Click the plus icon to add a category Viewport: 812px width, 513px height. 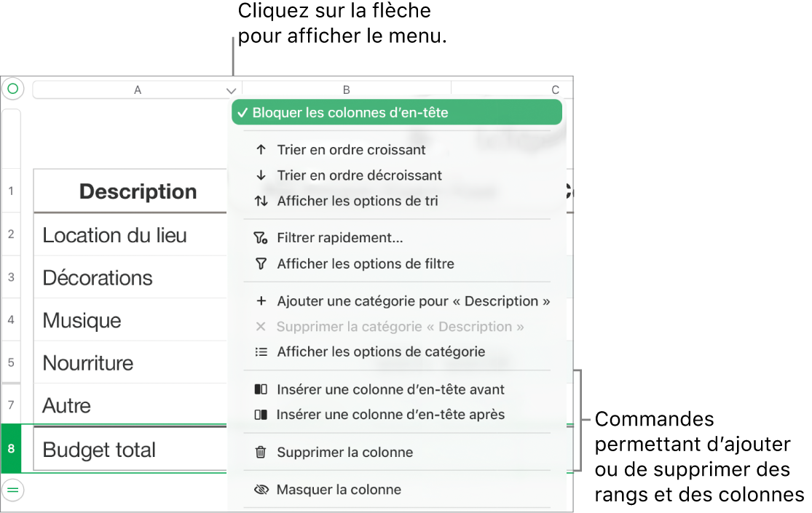(x=261, y=301)
